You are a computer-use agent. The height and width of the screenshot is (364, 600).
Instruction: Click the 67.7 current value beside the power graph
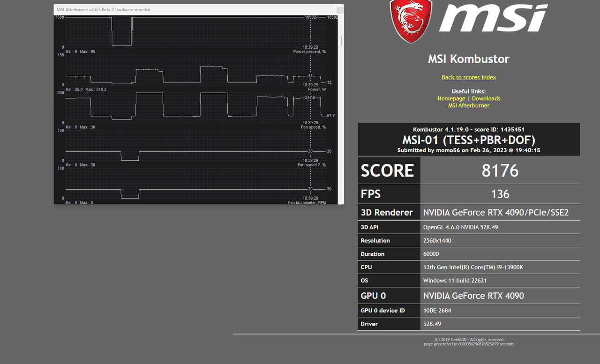331,115
